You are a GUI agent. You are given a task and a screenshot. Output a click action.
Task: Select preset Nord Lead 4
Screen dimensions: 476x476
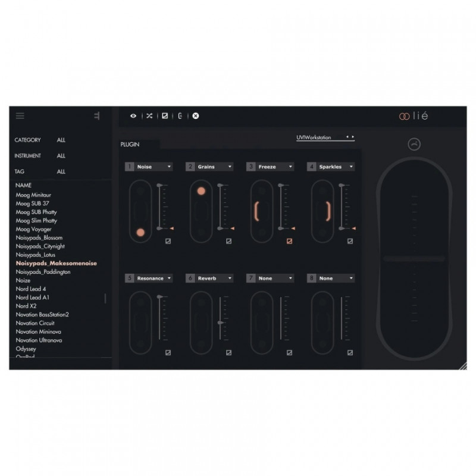(31, 289)
